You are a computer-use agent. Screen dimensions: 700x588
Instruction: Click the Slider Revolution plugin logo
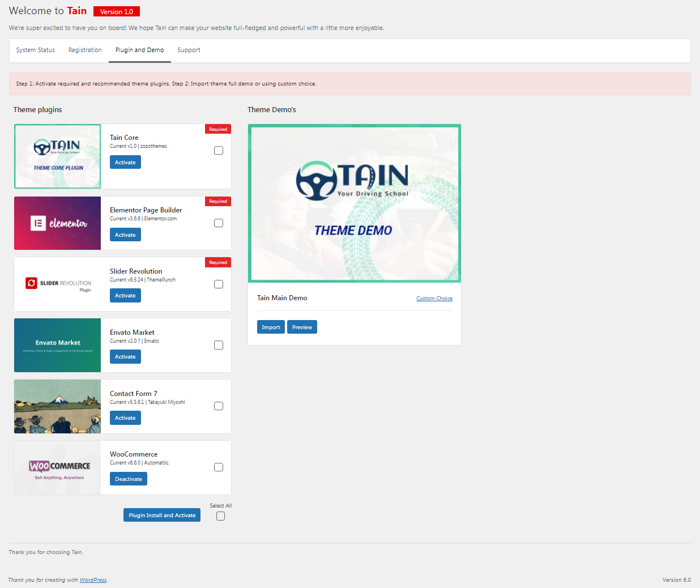pos(57,284)
